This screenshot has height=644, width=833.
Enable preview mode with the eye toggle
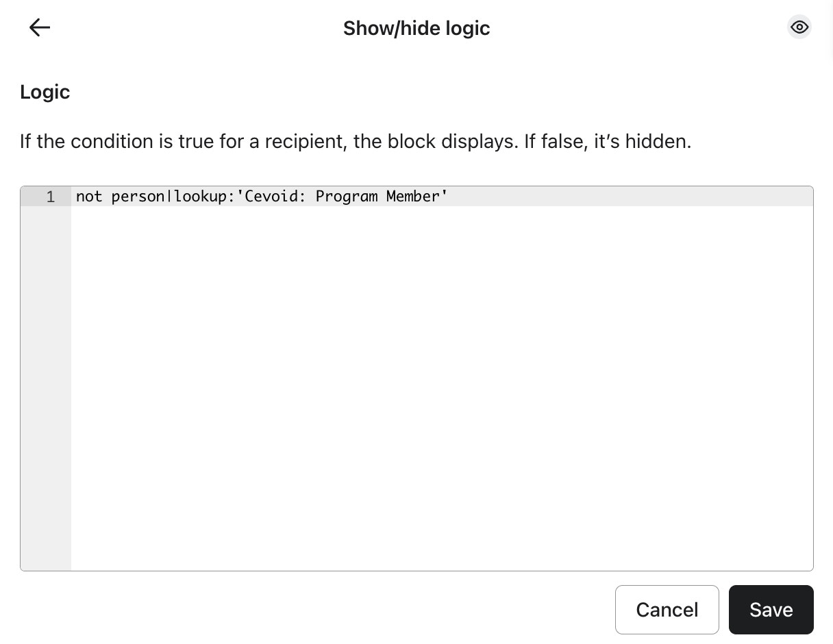pos(799,27)
